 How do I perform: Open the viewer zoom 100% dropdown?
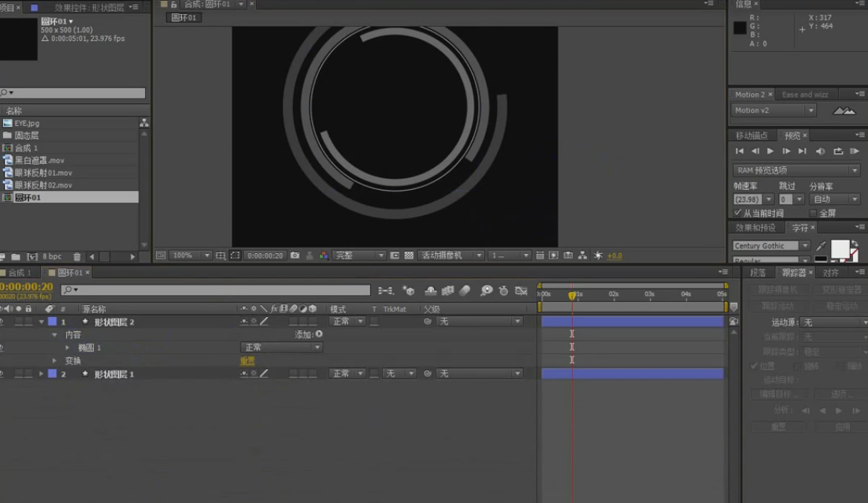191,255
